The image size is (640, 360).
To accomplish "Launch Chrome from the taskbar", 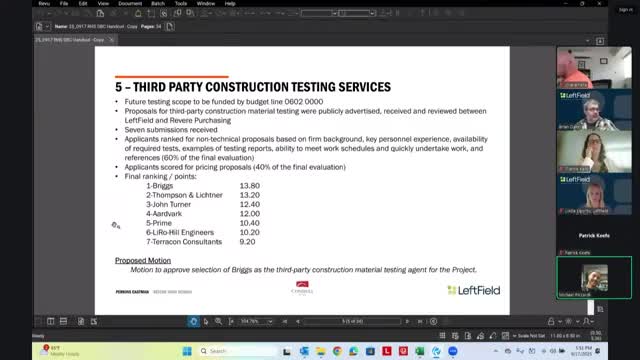I will [x=337, y=351].
